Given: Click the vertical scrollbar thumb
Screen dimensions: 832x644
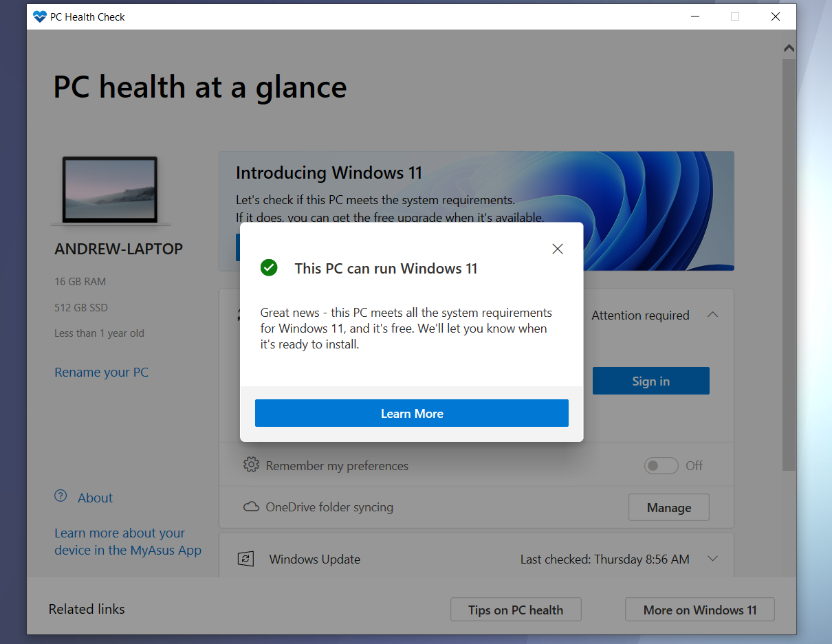Looking at the screenshot, I should point(789,265).
